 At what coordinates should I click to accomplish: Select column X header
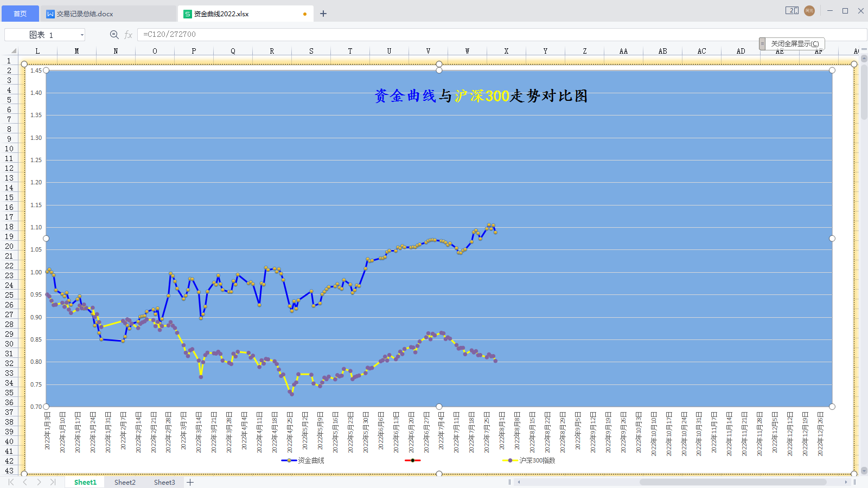pos(506,51)
